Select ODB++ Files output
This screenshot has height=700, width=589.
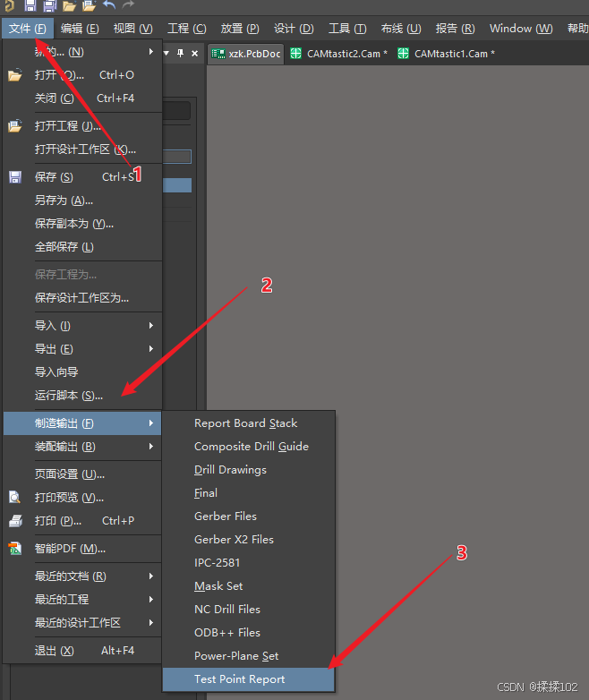[x=248, y=633]
